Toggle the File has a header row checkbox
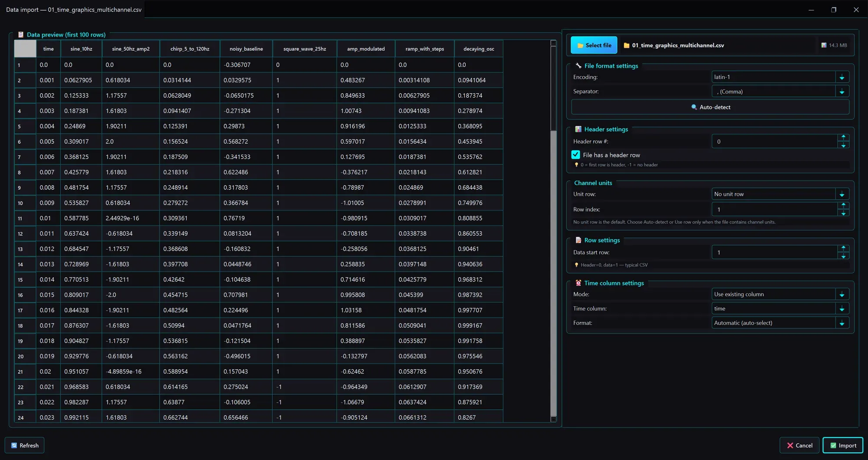868x460 pixels. tap(575, 155)
